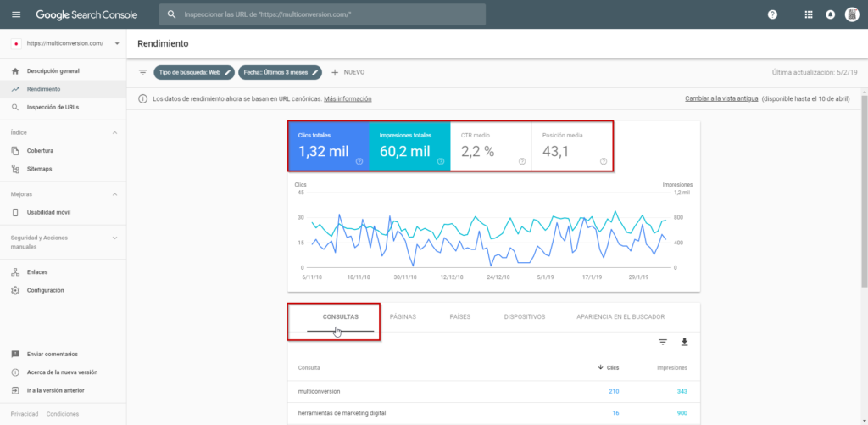Click the info icon beside canonical URL notice
This screenshot has width=868, height=425.
[142, 98]
